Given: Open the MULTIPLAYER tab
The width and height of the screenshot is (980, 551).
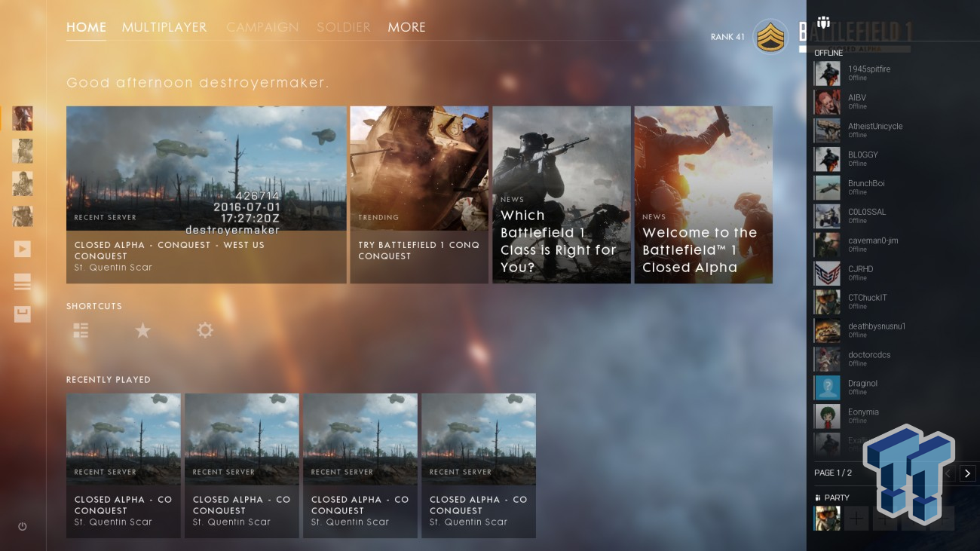Looking at the screenshot, I should pyautogui.click(x=164, y=27).
